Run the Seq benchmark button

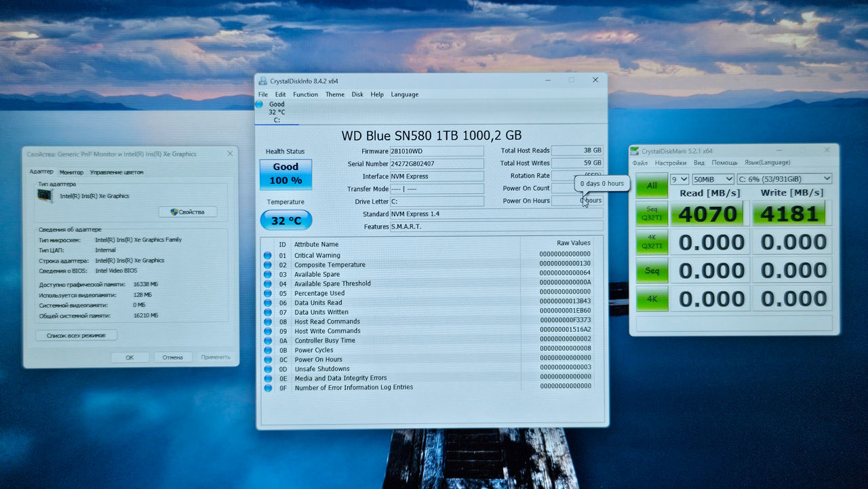(x=652, y=271)
